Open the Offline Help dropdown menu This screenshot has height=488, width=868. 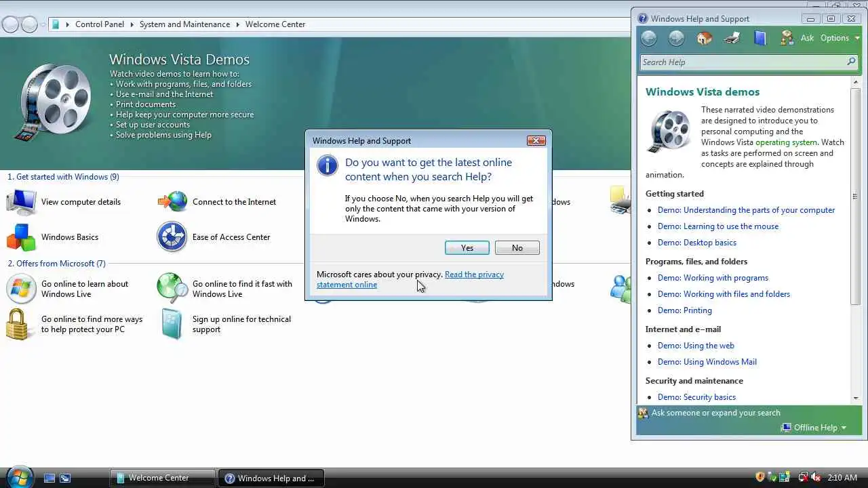tap(814, 428)
